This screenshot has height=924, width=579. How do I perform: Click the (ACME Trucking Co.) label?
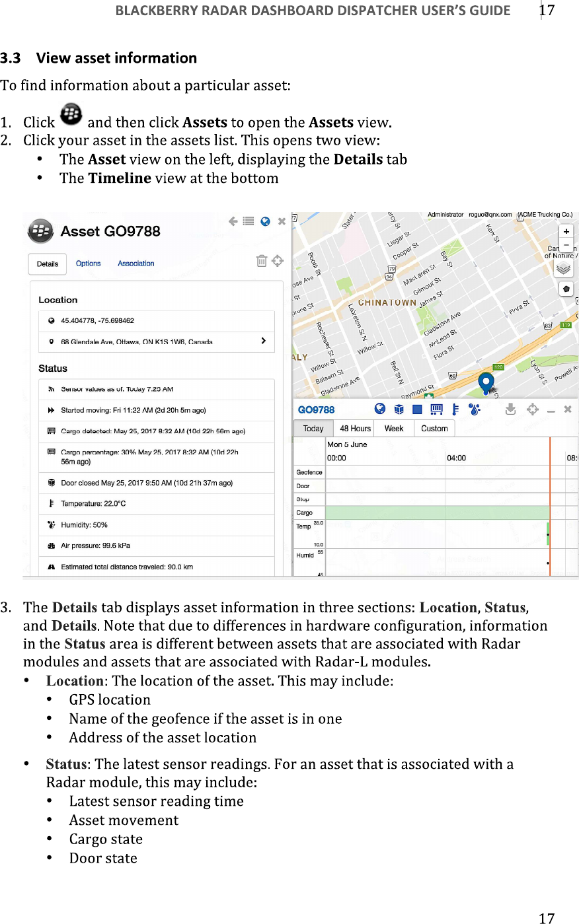point(545,215)
